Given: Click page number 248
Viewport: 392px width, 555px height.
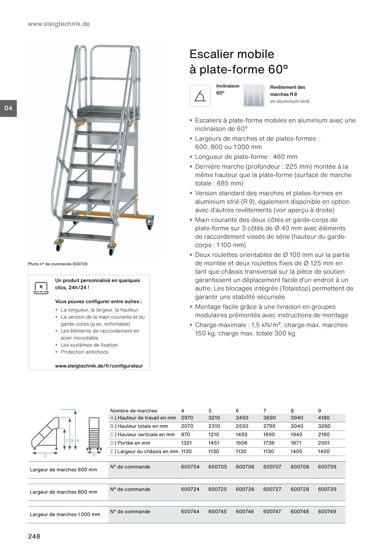Looking at the screenshot, I should 34,536.
